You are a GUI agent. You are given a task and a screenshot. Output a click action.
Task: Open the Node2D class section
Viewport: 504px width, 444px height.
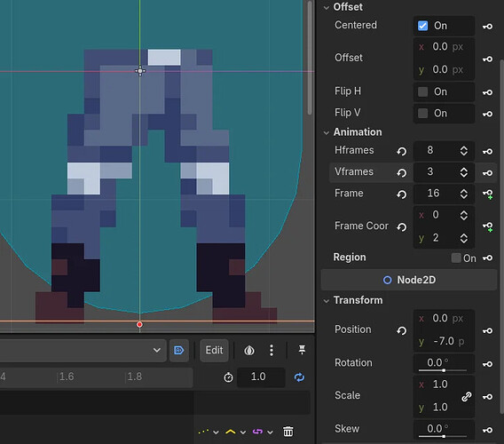(409, 280)
